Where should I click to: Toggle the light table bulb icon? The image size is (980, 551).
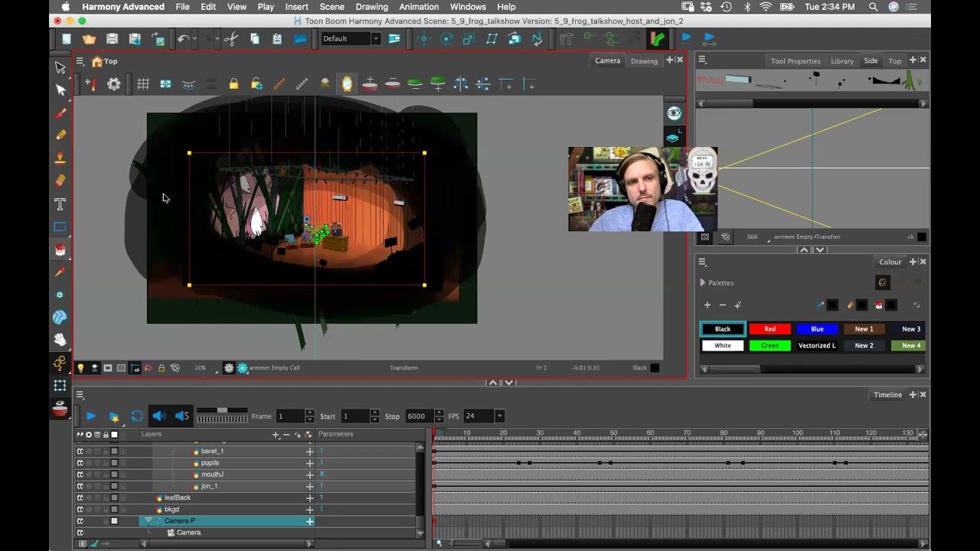point(80,368)
